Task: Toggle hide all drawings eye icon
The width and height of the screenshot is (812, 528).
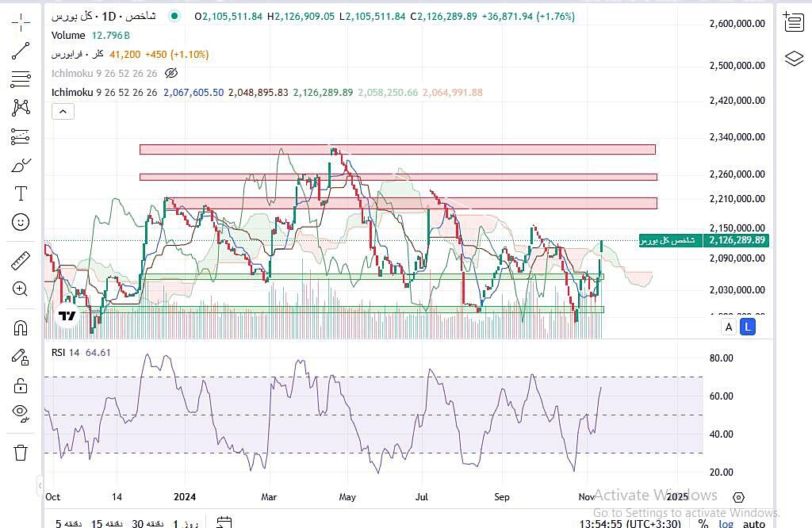Action: click(21, 411)
